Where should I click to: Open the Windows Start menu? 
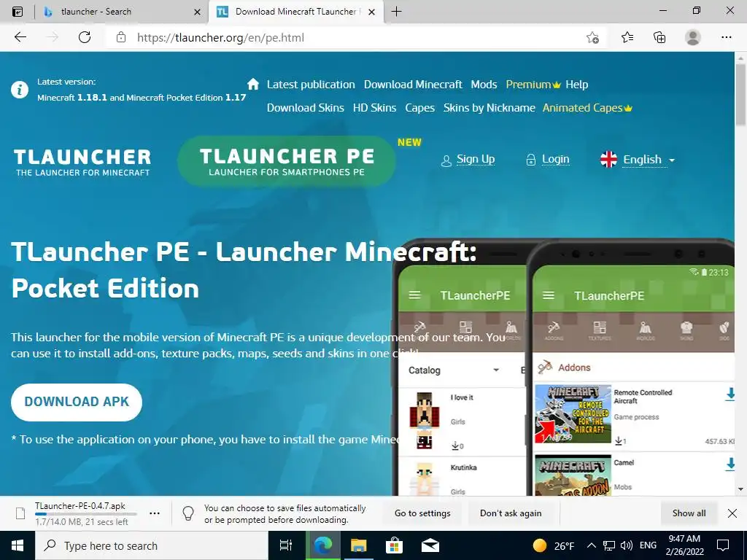tap(18, 545)
